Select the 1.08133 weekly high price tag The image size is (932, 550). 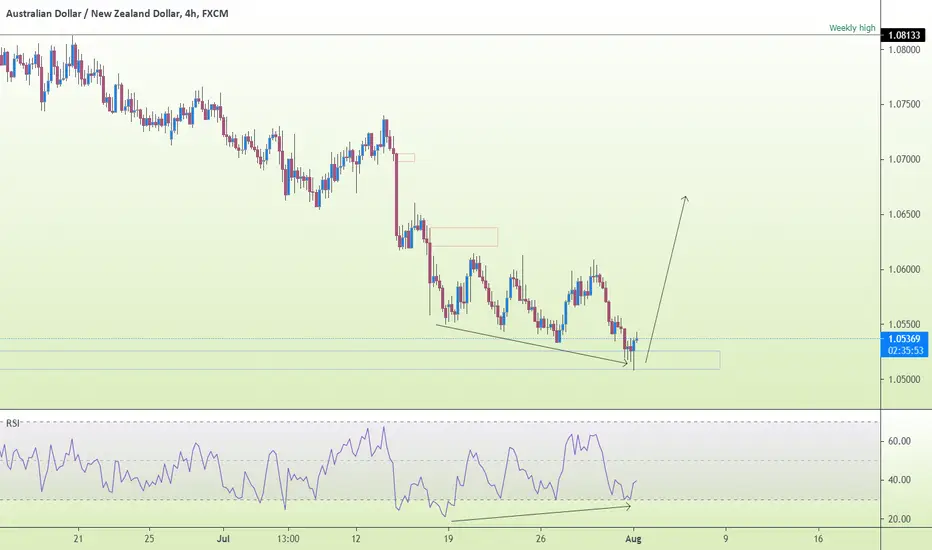(903, 36)
